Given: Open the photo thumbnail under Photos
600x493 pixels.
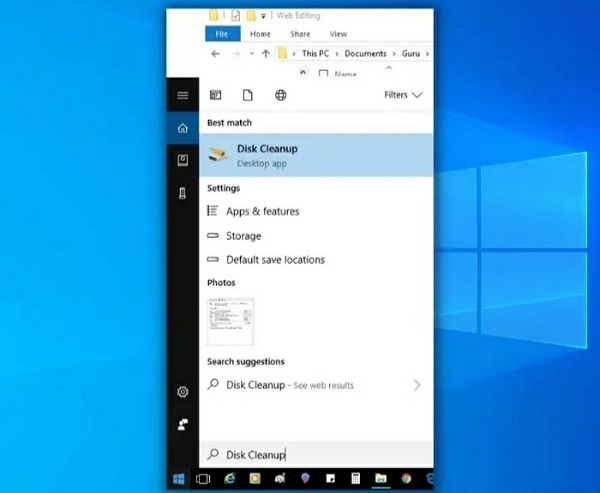Looking at the screenshot, I should pyautogui.click(x=230, y=322).
